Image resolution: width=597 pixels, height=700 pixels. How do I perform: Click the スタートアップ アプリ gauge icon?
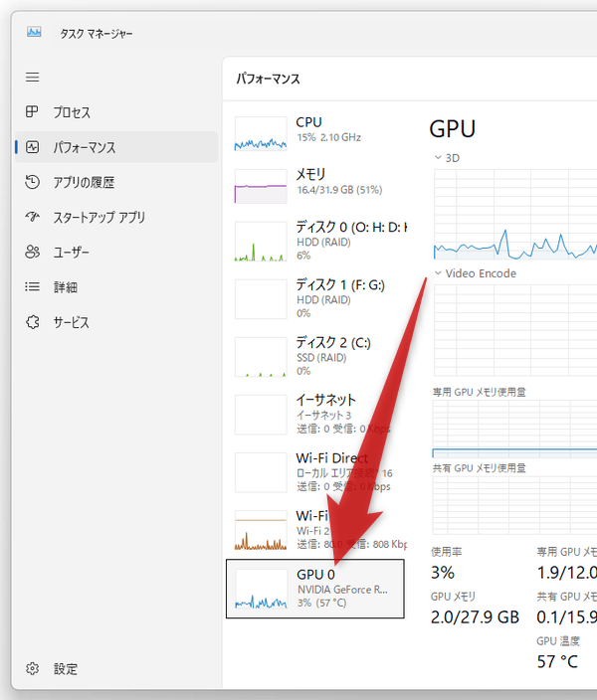pyautogui.click(x=32, y=217)
